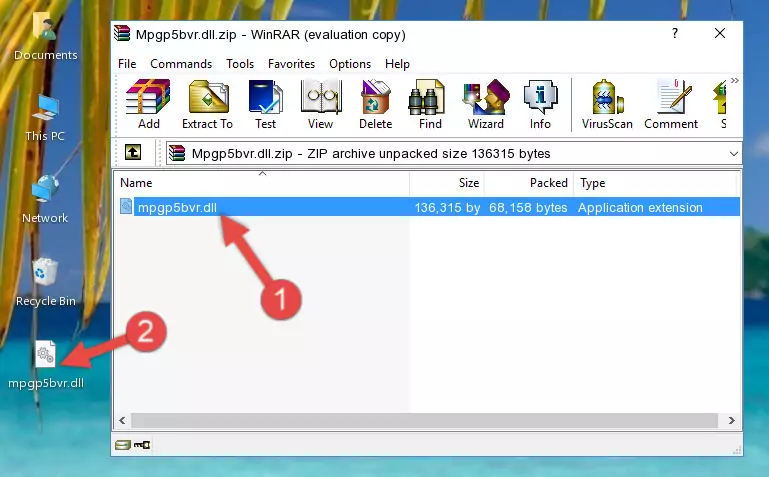The image size is (769, 477).
Task: Click the key password icon in status bar
Action: point(142,445)
